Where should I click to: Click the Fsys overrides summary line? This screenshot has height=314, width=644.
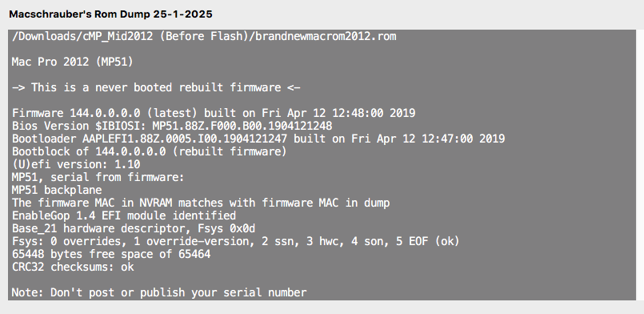click(235, 241)
